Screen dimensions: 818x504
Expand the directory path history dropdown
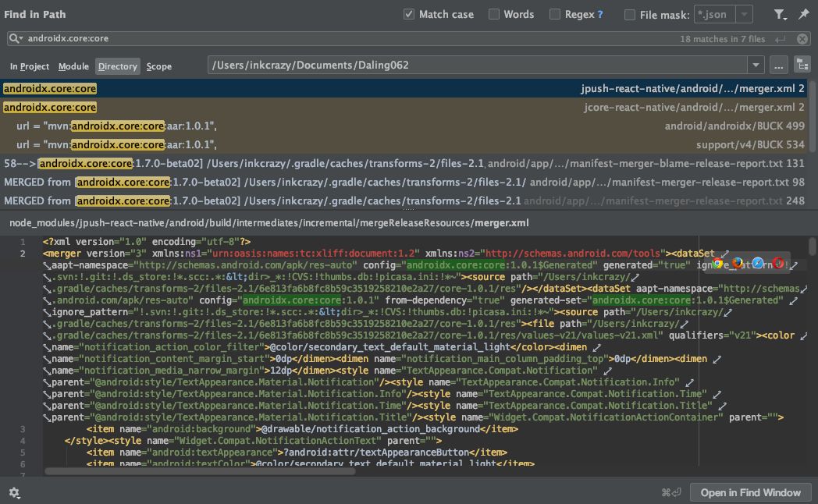[x=756, y=66]
